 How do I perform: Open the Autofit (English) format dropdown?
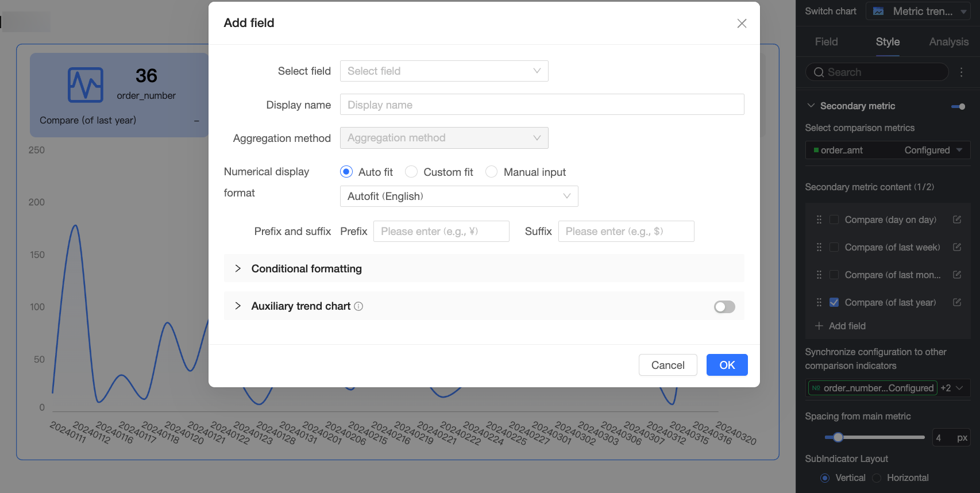click(x=459, y=196)
